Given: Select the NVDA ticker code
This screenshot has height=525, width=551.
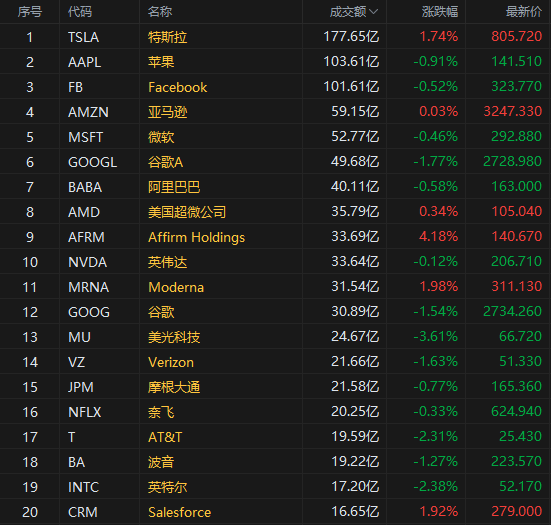Looking at the screenshot, I should tap(87, 262).
